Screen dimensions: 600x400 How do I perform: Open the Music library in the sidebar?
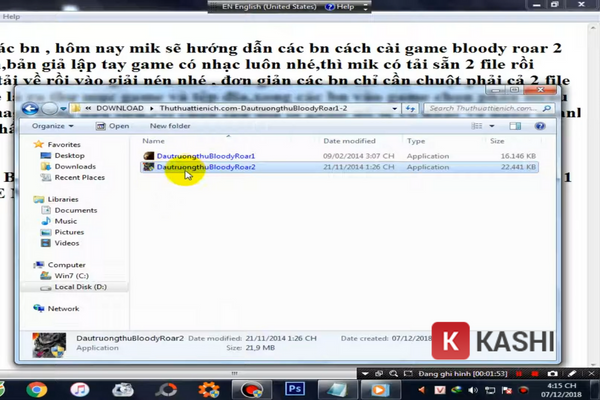(x=66, y=221)
